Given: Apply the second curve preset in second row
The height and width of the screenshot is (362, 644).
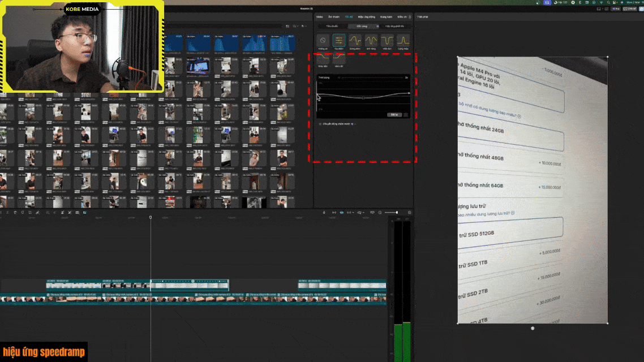Looking at the screenshot, I should (x=339, y=58).
